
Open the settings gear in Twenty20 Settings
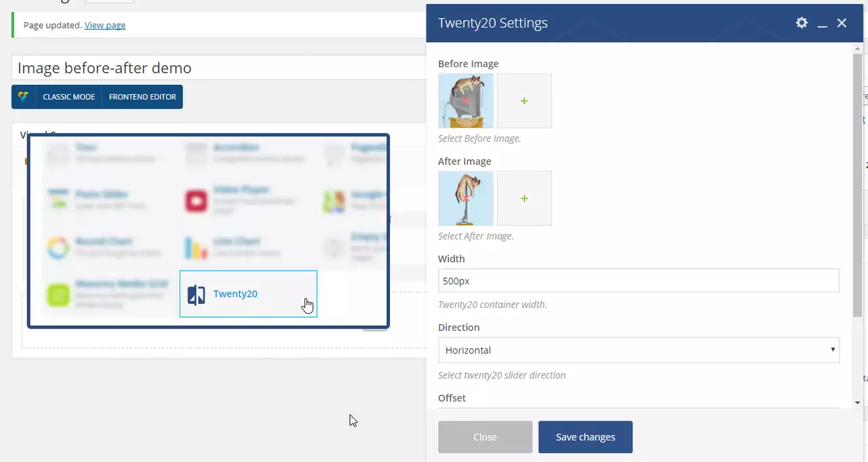802,23
